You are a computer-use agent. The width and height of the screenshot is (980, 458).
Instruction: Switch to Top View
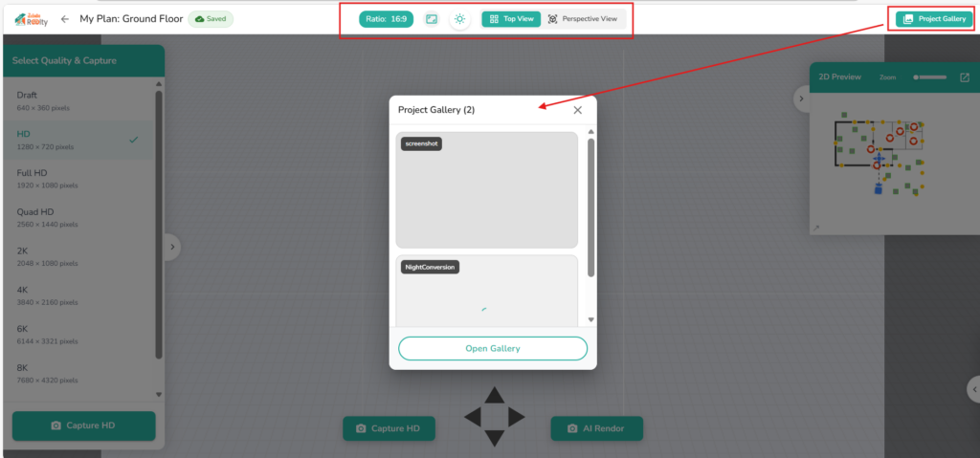pyautogui.click(x=511, y=19)
